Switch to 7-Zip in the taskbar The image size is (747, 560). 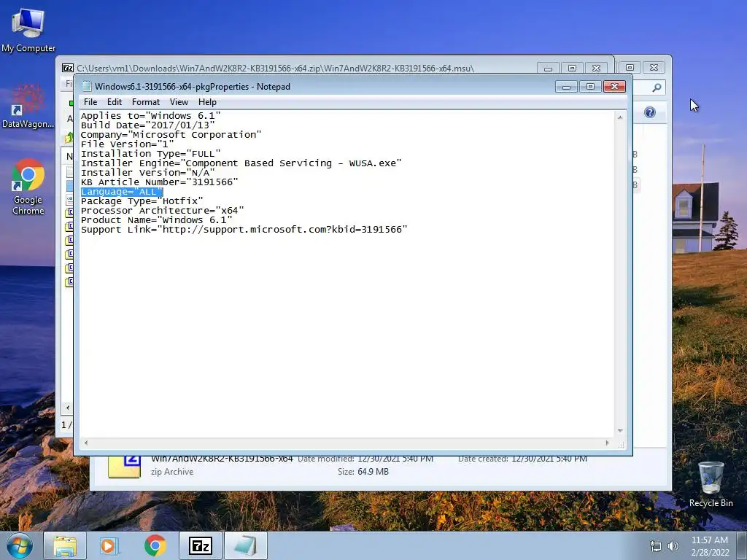coord(200,545)
